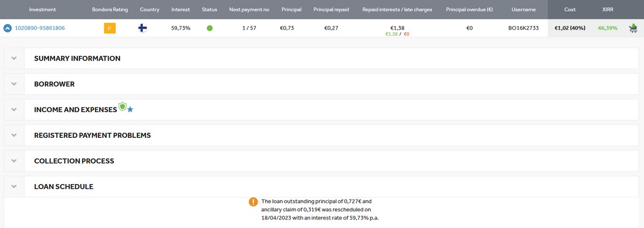Toggle the Loan Schedule section chevron

[13, 187]
